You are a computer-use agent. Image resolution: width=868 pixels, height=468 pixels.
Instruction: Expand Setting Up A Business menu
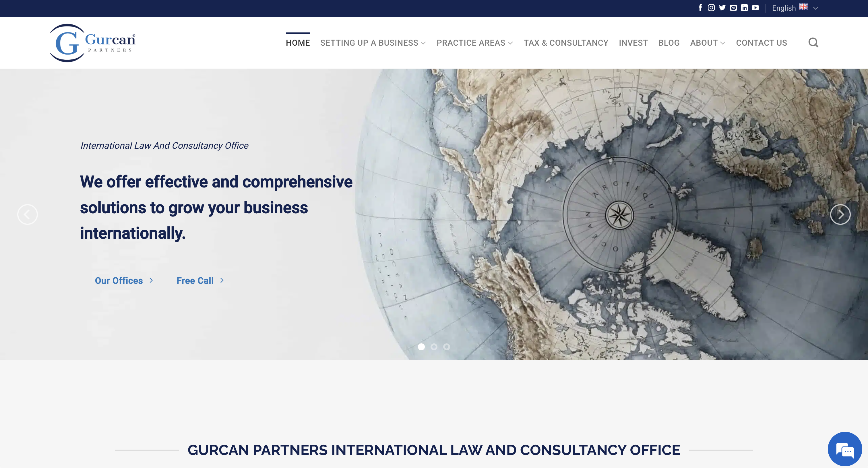click(373, 43)
